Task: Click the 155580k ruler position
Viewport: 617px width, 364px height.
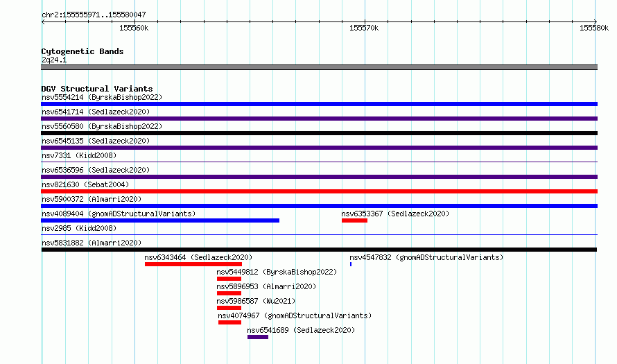Action: click(594, 28)
